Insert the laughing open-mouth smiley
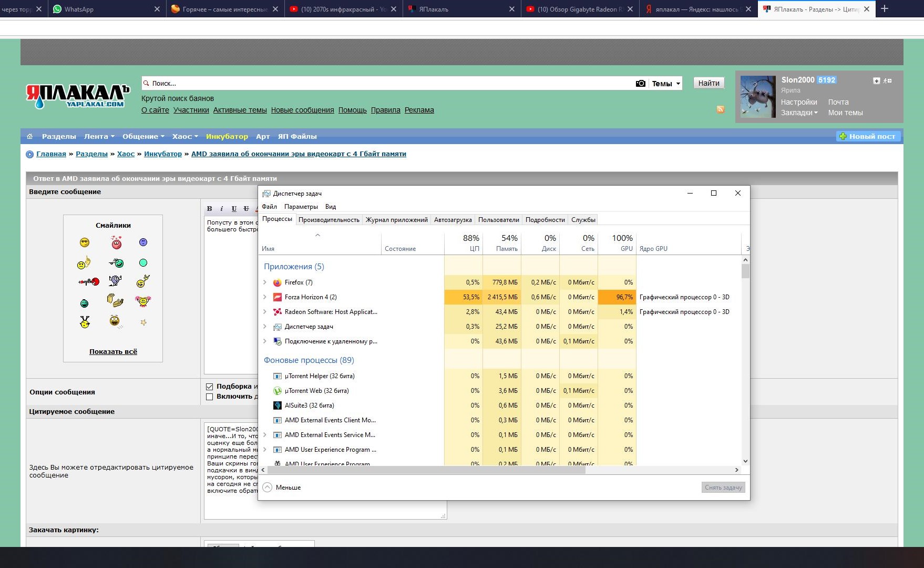The height and width of the screenshot is (568, 924). (x=115, y=320)
